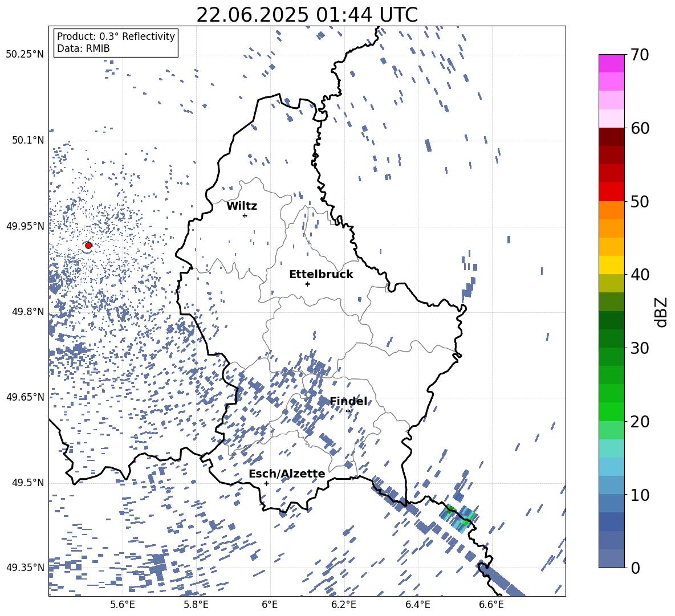The image size is (675, 616).
Task: Click the Esch/Alzette station cross marker
Action: coord(266,483)
